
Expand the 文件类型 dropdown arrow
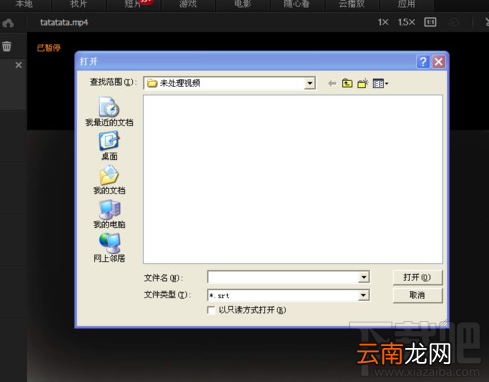coord(364,295)
